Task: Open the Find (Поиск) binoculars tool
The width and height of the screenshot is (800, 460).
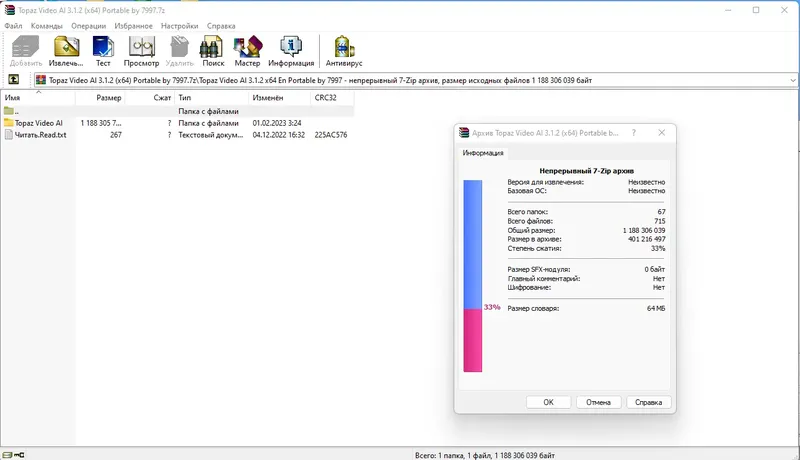Action: 213,51
